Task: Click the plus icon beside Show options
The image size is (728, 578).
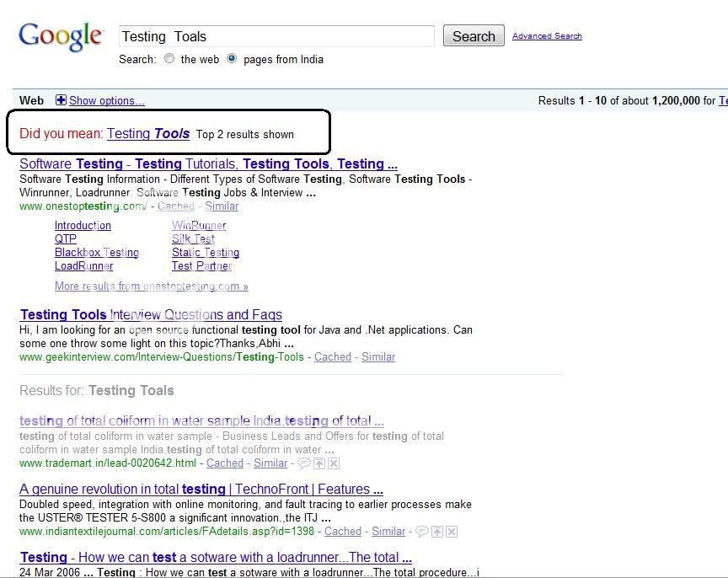Action: (x=61, y=100)
